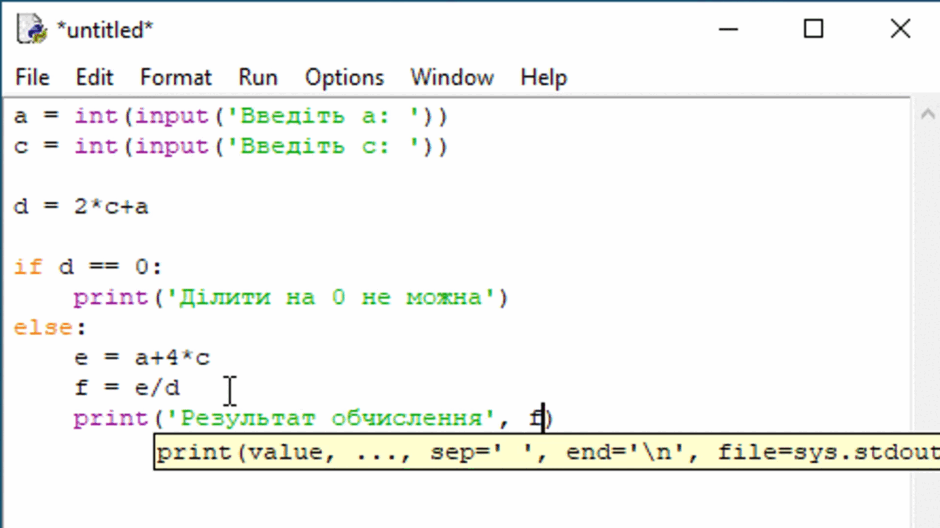Open the Edit menu
This screenshot has width=940, height=528.
coord(94,77)
